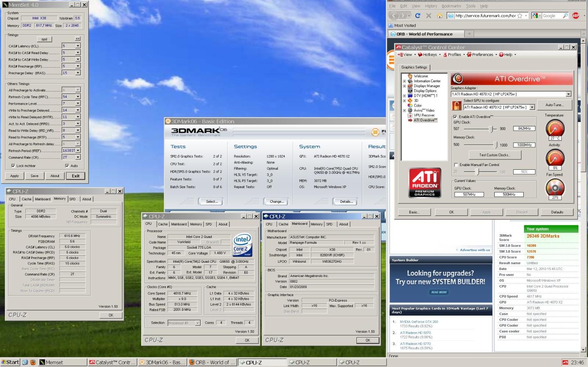The height and width of the screenshot is (367, 588).
Task: Click the Firefox reload page icon
Action: 417,15
